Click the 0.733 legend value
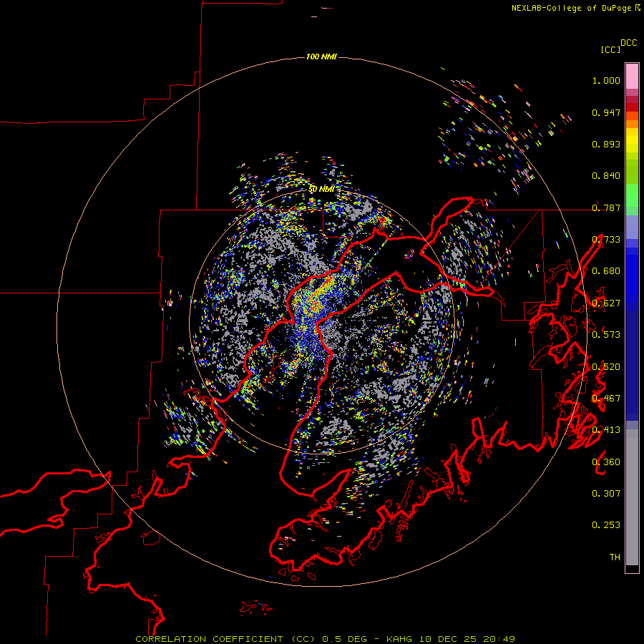This screenshot has width=644, height=644. point(606,240)
